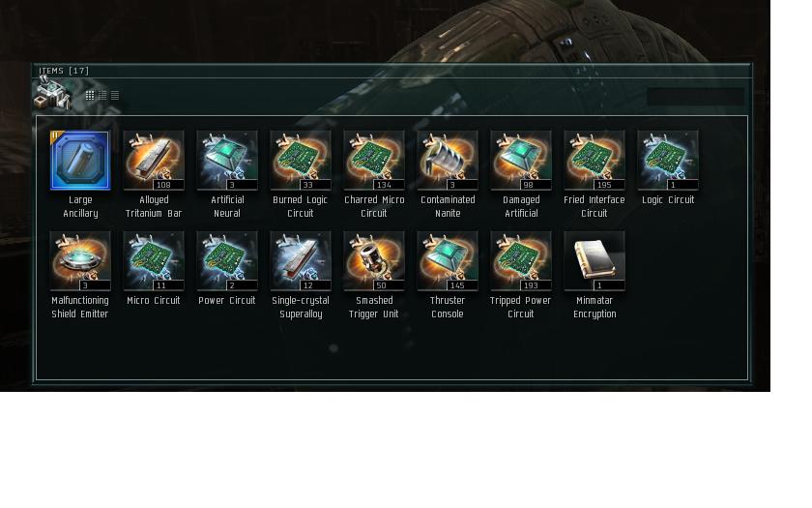
Task: Select the Micro Circuit stack
Action: (x=154, y=260)
